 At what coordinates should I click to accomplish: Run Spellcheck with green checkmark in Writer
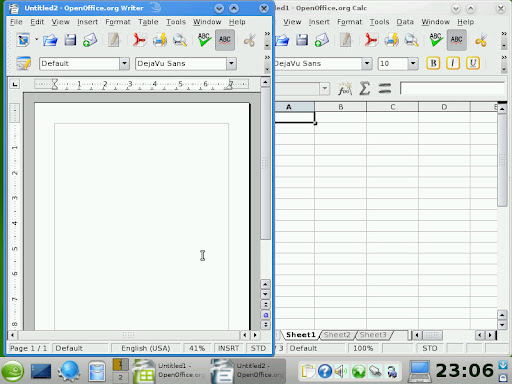[x=204, y=40]
